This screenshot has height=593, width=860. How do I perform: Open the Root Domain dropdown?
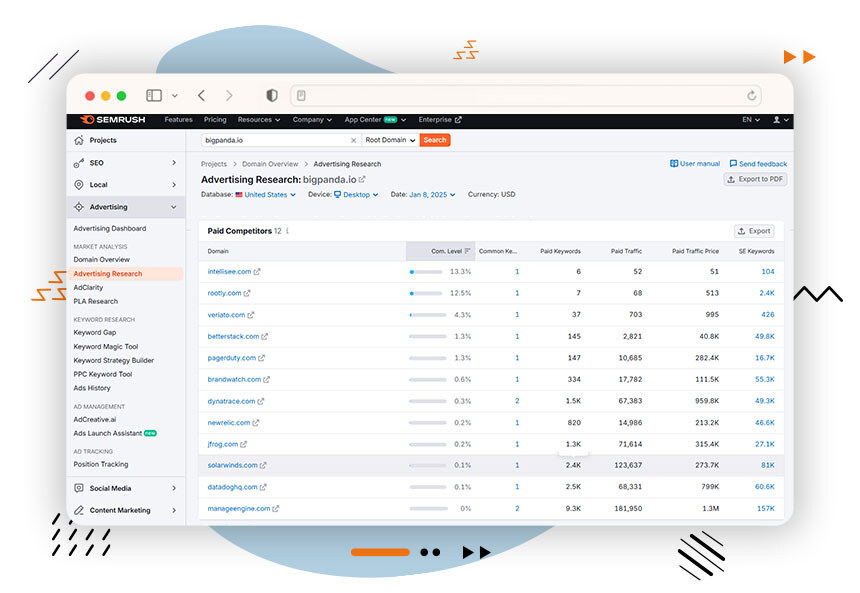390,140
